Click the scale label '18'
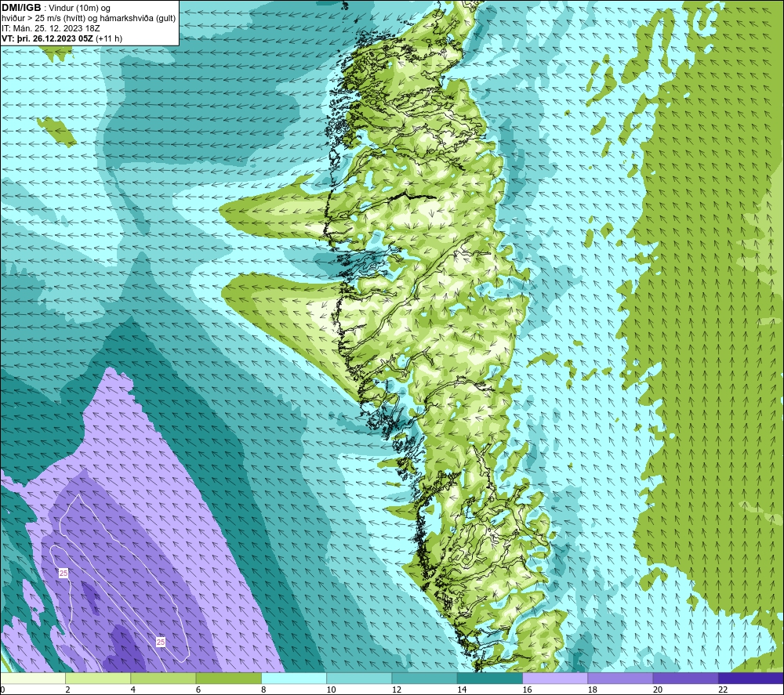 593,690
